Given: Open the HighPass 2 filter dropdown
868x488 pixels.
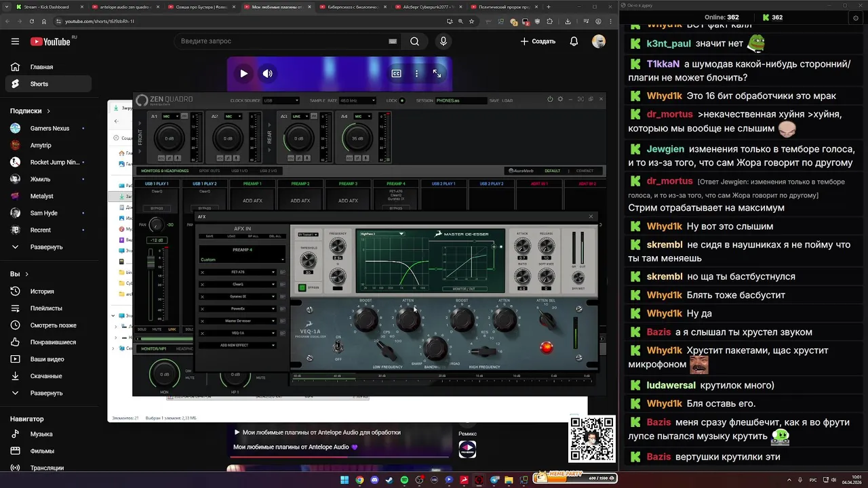Looking at the screenshot, I should tap(382, 233).
